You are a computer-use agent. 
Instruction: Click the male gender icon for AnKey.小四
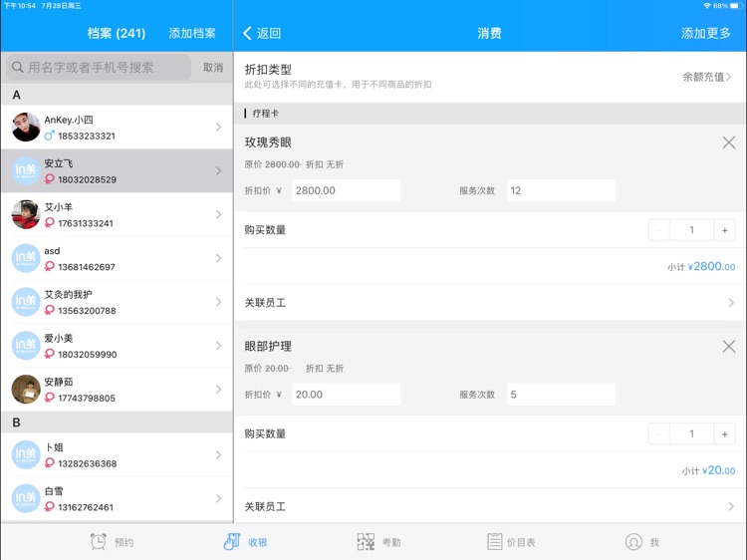tap(49, 136)
